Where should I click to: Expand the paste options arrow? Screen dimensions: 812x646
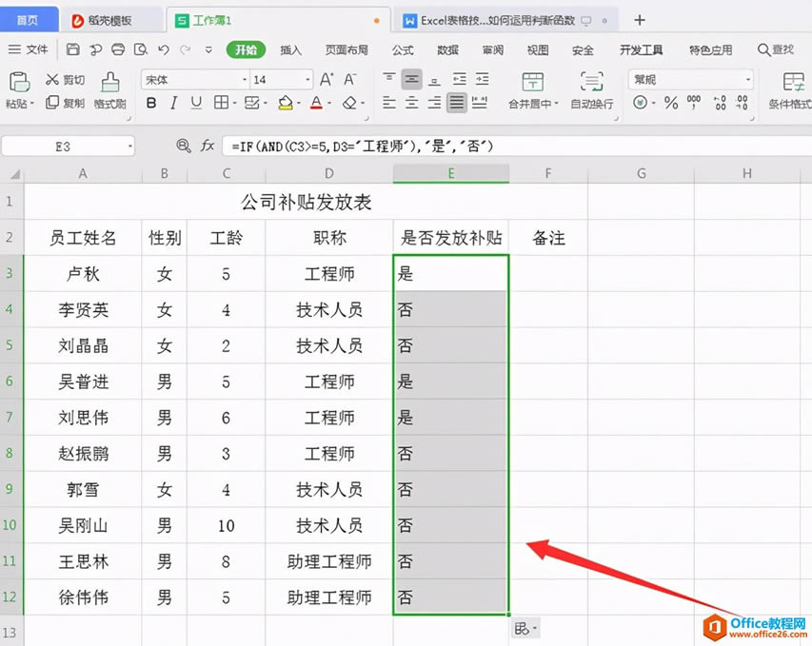click(x=31, y=104)
